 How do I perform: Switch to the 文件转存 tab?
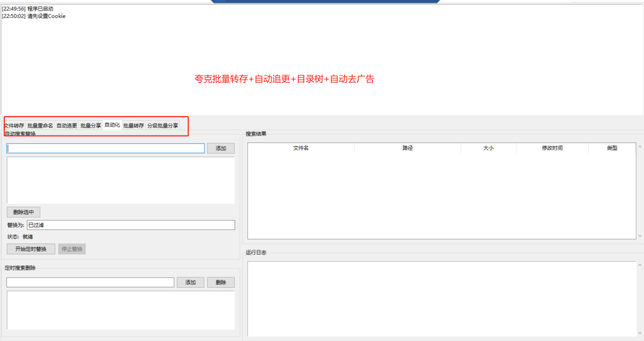(14, 125)
